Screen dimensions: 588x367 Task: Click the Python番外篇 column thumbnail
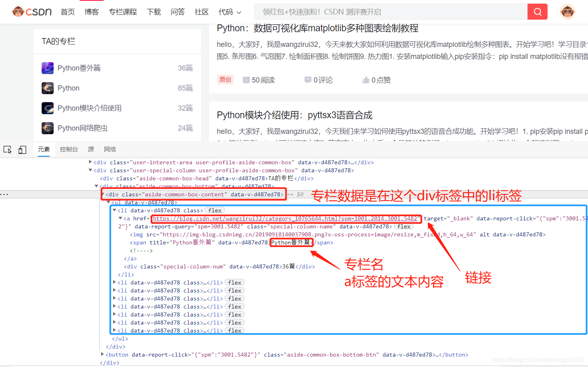point(48,68)
